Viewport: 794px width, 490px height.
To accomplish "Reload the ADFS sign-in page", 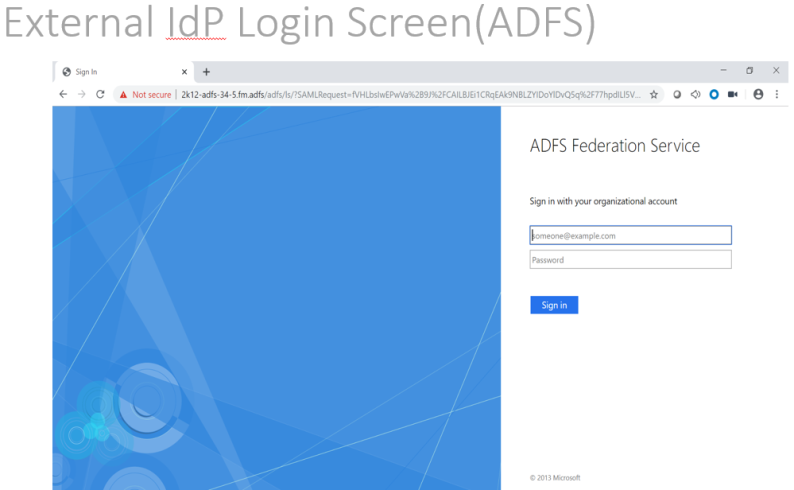I will [x=100, y=94].
